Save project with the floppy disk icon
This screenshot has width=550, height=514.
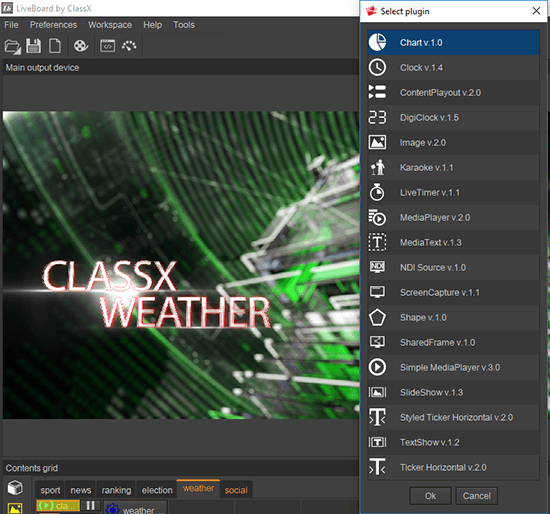coord(33,46)
